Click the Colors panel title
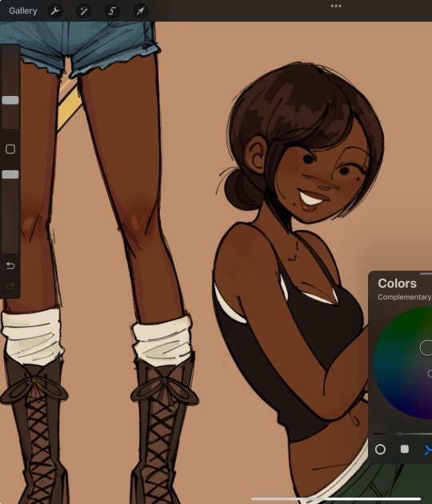Image resolution: width=432 pixels, height=504 pixels. click(x=398, y=283)
